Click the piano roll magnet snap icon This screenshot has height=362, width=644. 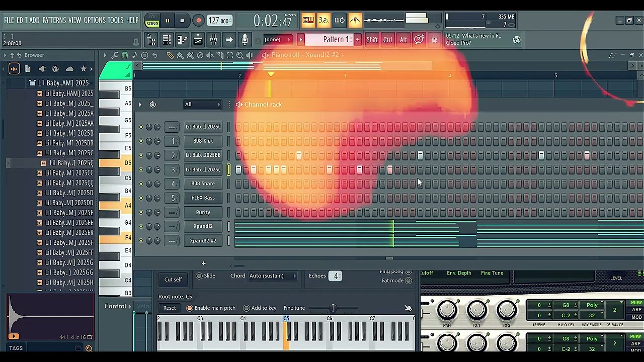coord(125,55)
